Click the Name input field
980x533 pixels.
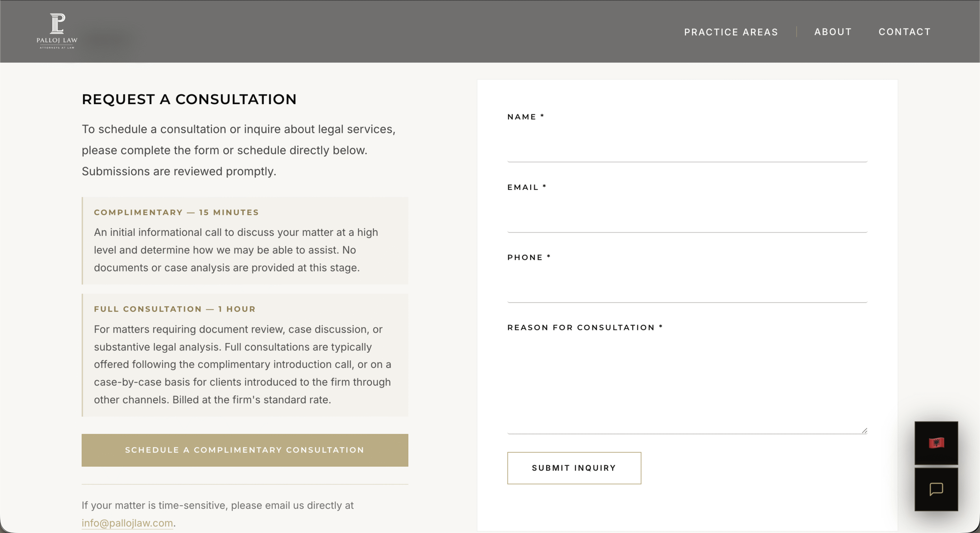[x=687, y=147]
